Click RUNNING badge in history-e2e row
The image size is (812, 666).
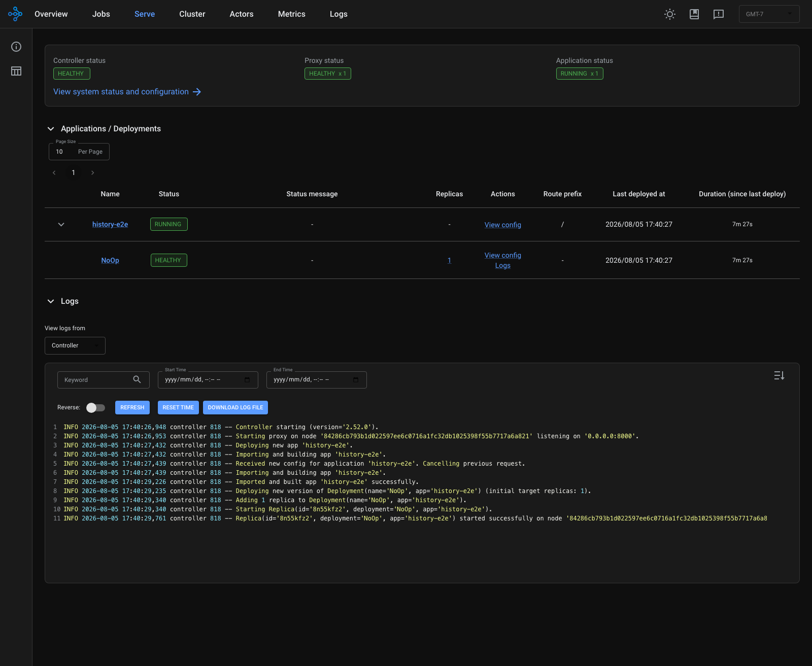(x=169, y=224)
